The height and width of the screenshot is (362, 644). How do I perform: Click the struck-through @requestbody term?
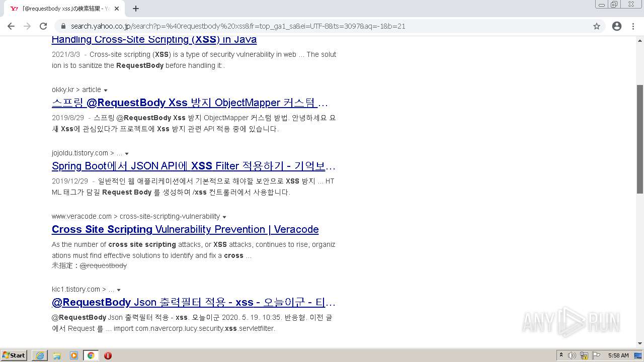(x=103, y=265)
